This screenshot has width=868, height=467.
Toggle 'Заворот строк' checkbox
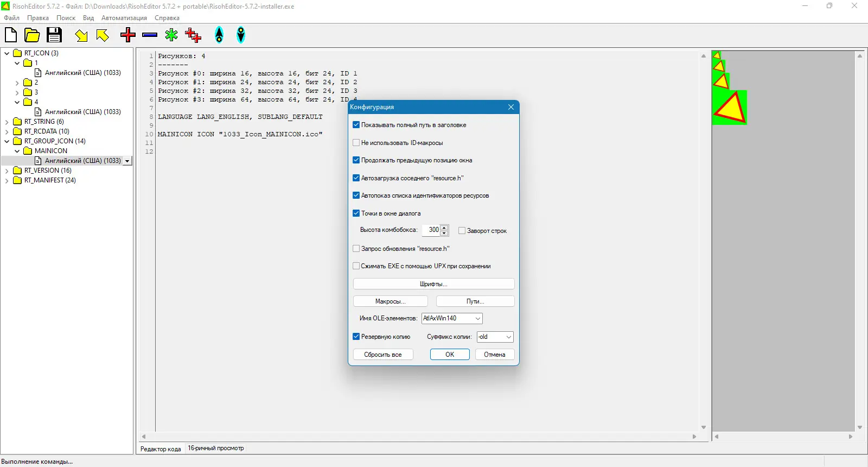click(x=462, y=231)
